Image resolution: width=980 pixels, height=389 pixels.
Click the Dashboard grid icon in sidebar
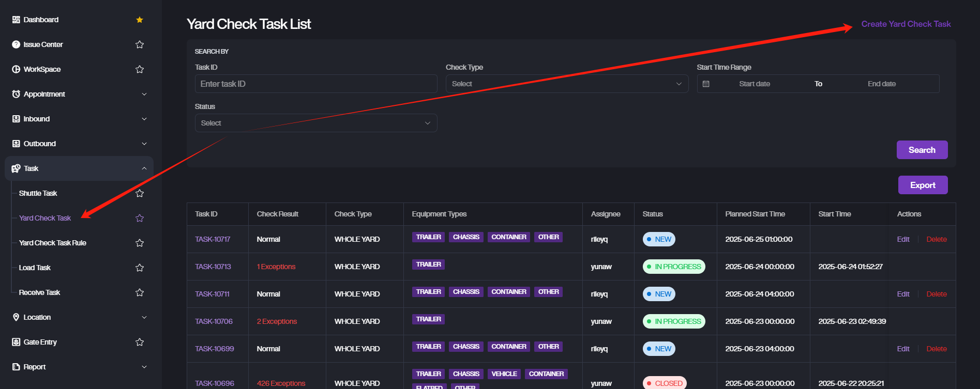tap(16, 20)
